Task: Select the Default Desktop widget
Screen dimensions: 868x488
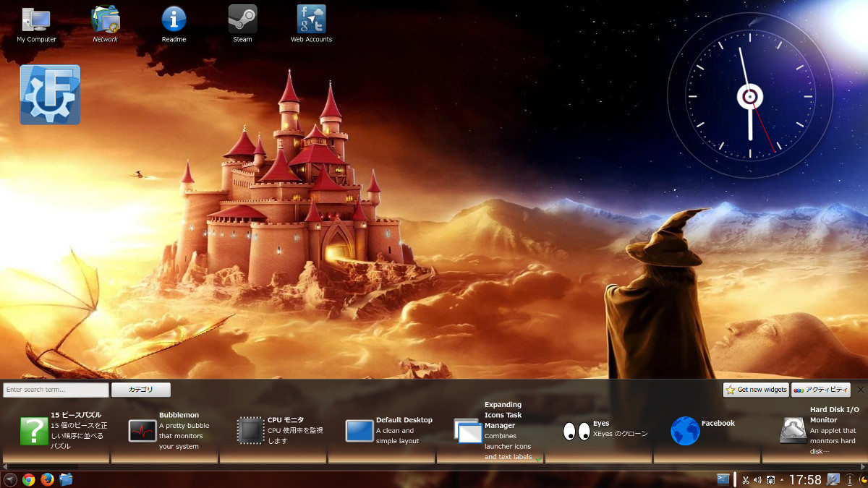Action: 381,431
